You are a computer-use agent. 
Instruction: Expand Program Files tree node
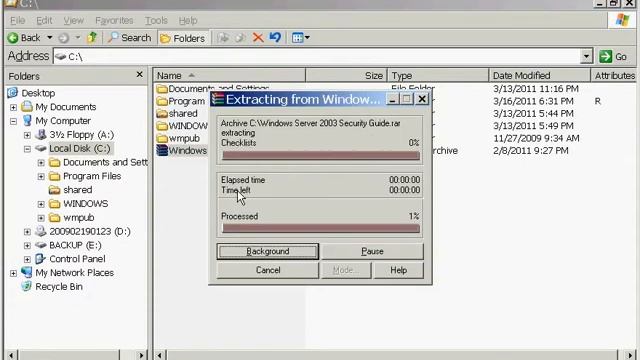click(x=41, y=177)
